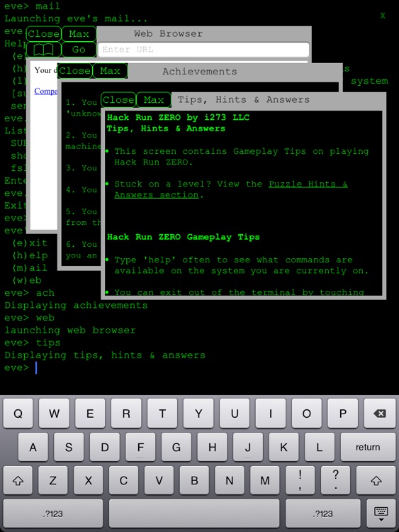The width and height of the screenshot is (399, 532).
Task: Click 'Launching eve's mail...' line
Action: (76, 18)
